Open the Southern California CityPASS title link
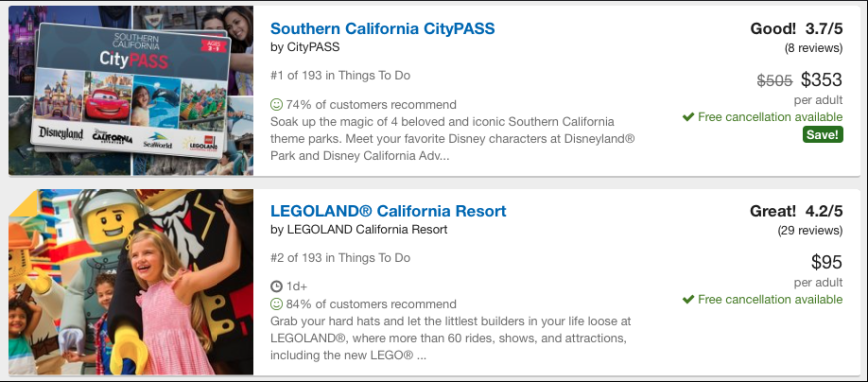This screenshot has height=382, width=868. point(382,29)
